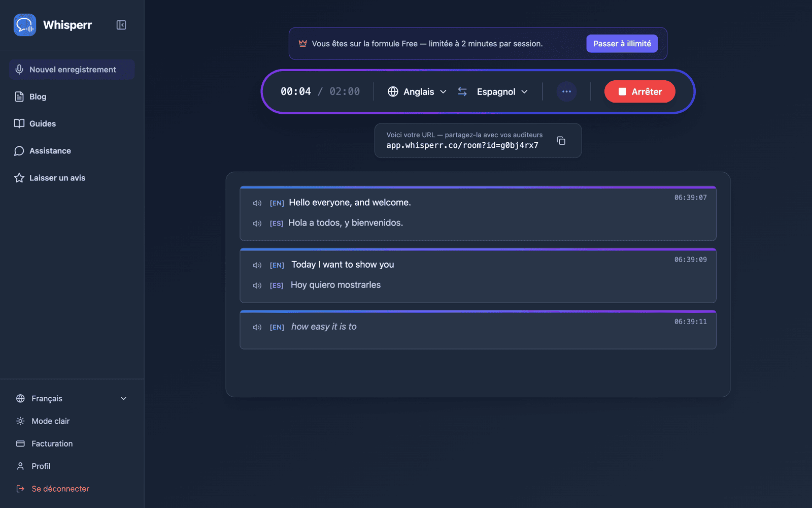Toggle Mode clair theme

pyautogui.click(x=72, y=421)
